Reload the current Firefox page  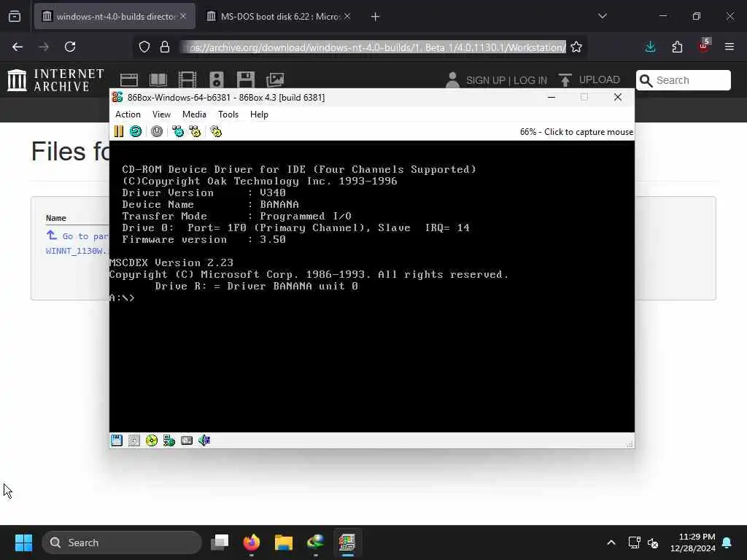point(70,47)
